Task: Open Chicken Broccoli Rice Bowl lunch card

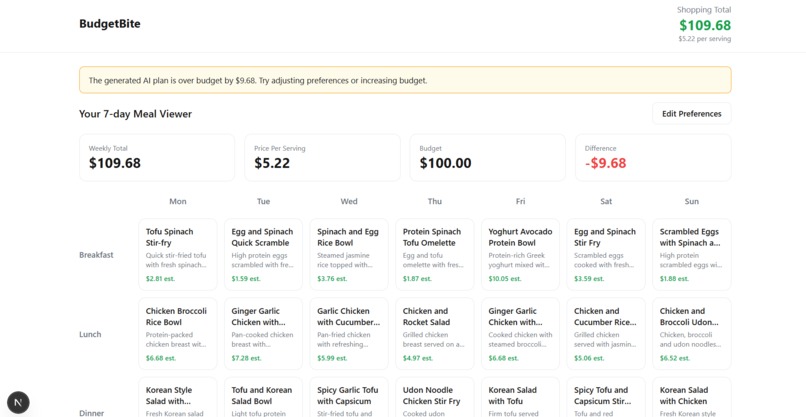Action: (178, 334)
